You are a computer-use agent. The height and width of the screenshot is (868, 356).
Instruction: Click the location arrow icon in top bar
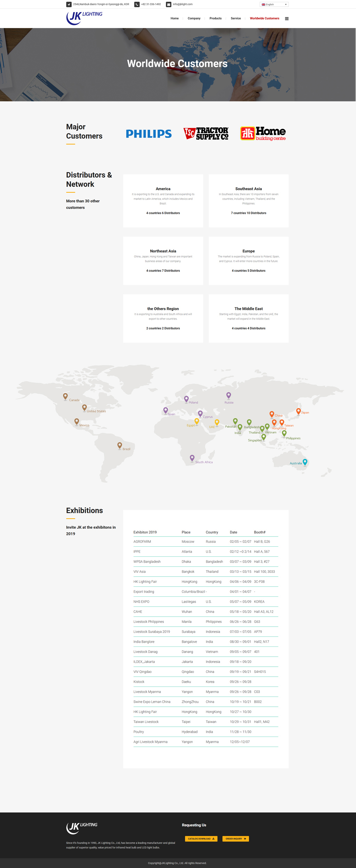click(69, 5)
